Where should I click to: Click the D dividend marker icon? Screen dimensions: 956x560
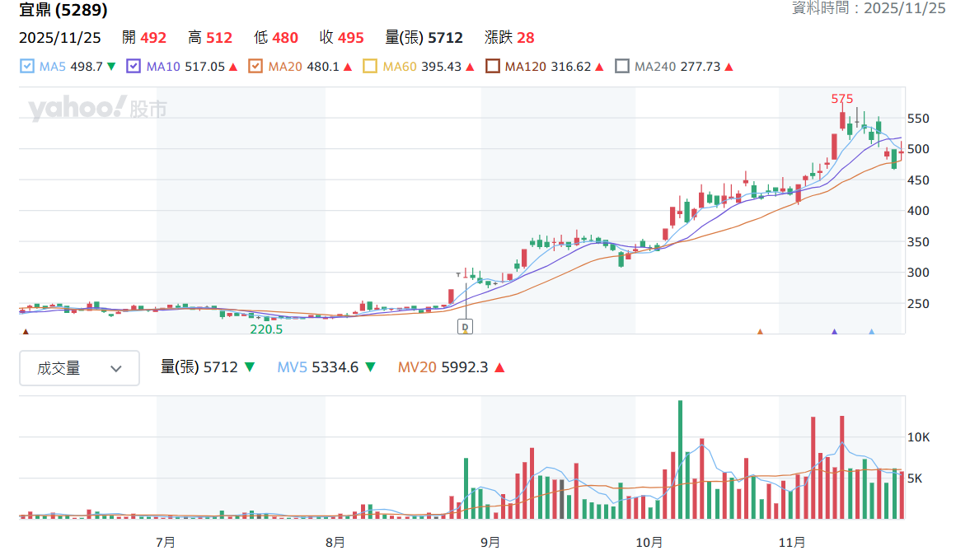point(465,327)
